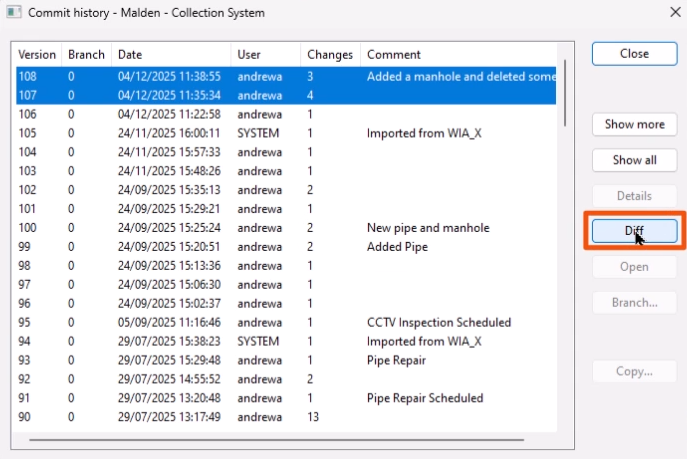Click the Changes column header

coord(330,55)
